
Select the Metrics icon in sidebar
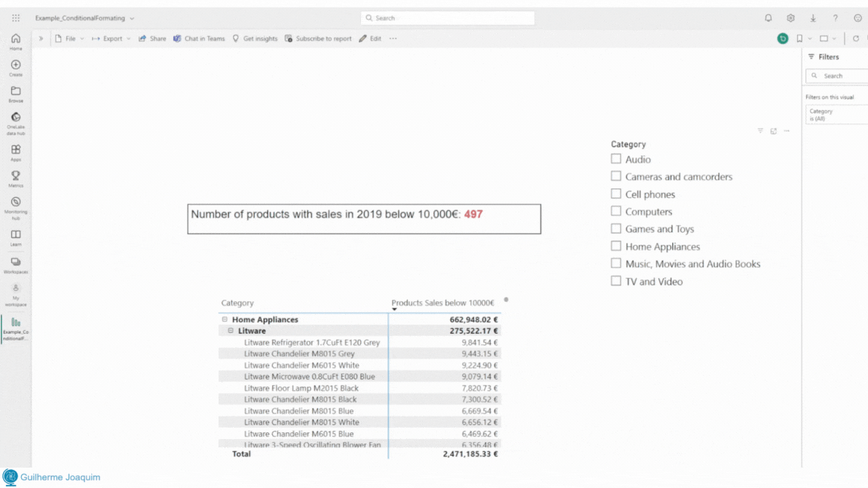[15, 178]
